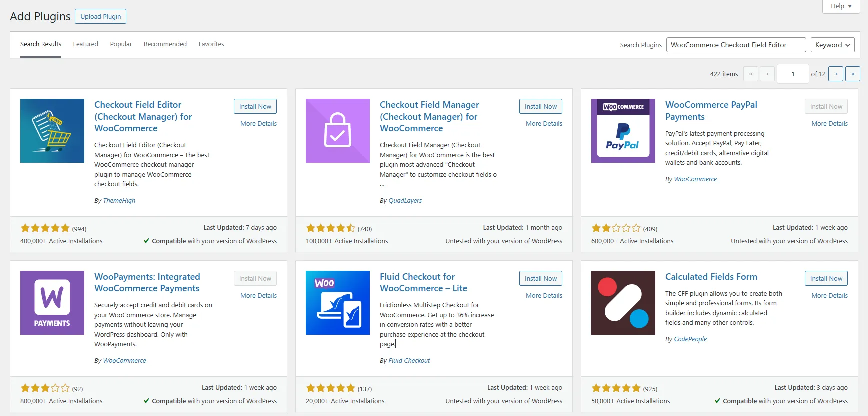Viewport: 868px width, 416px height.
Task: Open WooCommerce PayPal Payments title link
Action: pos(711,111)
